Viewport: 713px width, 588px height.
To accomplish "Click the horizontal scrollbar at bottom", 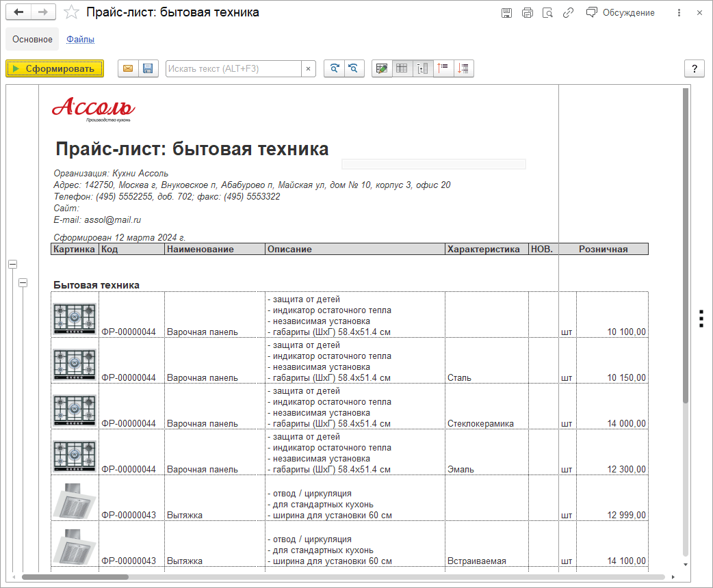I will click(x=342, y=577).
